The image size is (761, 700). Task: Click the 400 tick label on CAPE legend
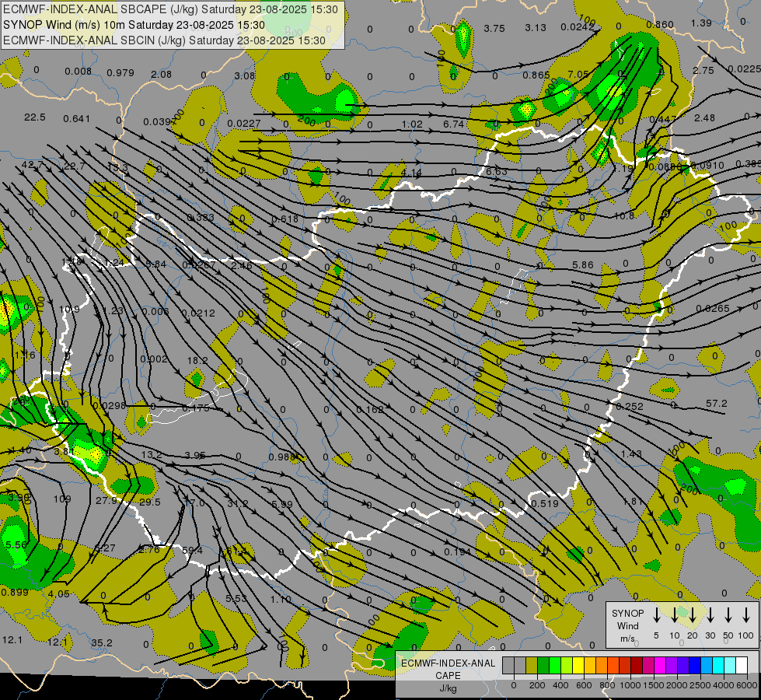560,685
